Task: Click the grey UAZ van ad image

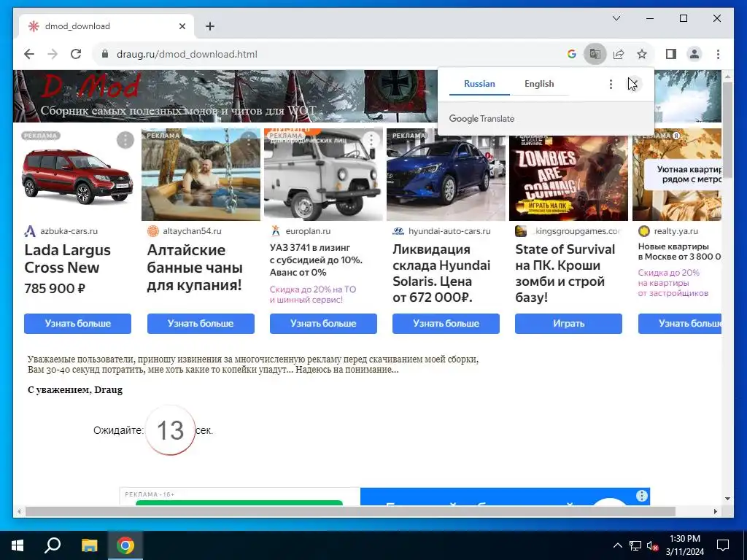Action: 323,174
